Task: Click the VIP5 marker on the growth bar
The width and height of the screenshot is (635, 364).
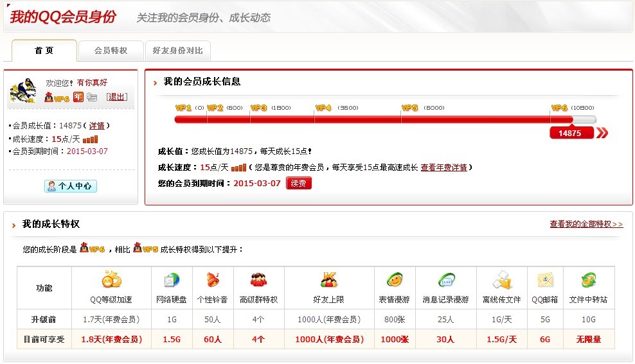Action: tap(409, 108)
